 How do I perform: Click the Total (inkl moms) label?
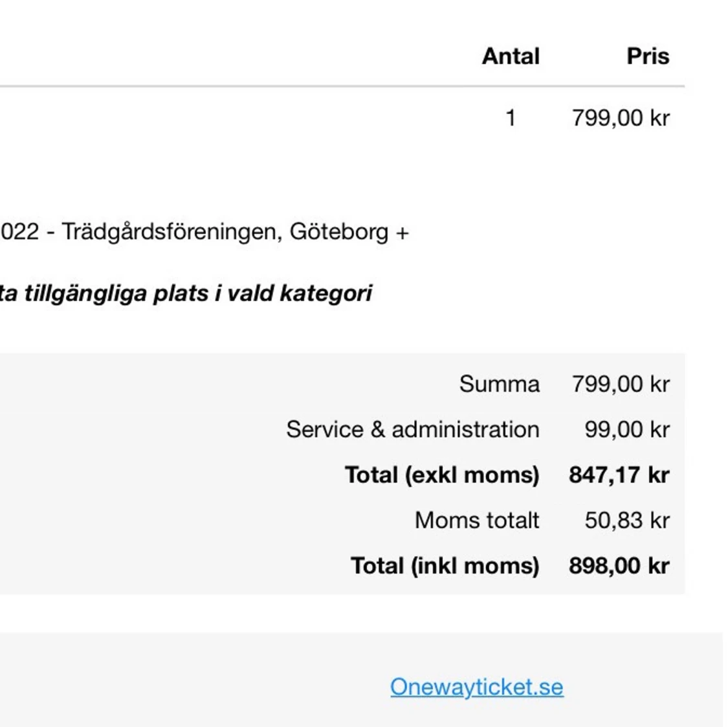pyautogui.click(x=445, y=565)
